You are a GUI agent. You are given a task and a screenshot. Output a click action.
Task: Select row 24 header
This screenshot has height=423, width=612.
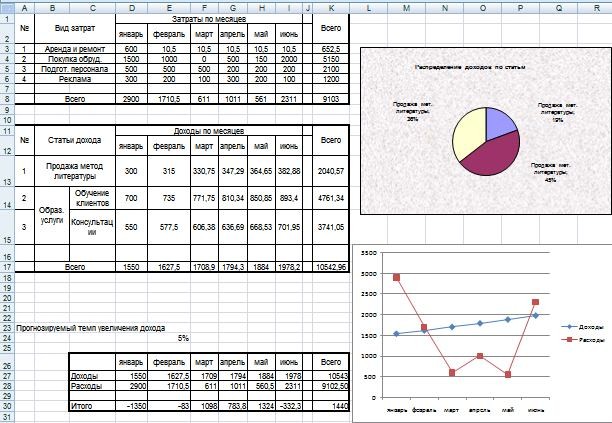pyautogui.click(x=7, y=338)
